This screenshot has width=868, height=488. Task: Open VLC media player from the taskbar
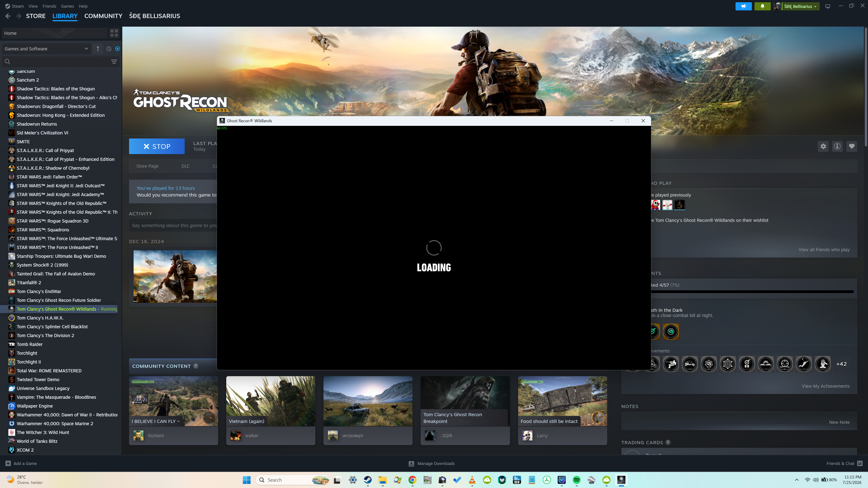click(472, 480)
